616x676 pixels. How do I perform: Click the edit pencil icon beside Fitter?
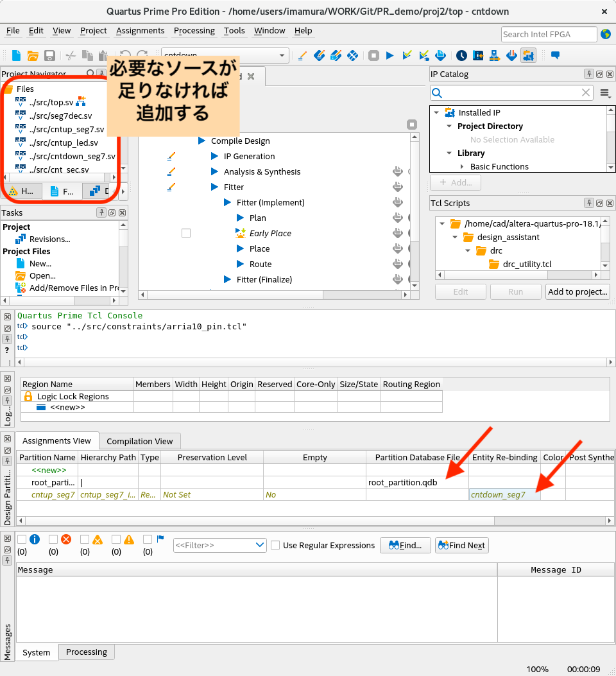[171, 187]
